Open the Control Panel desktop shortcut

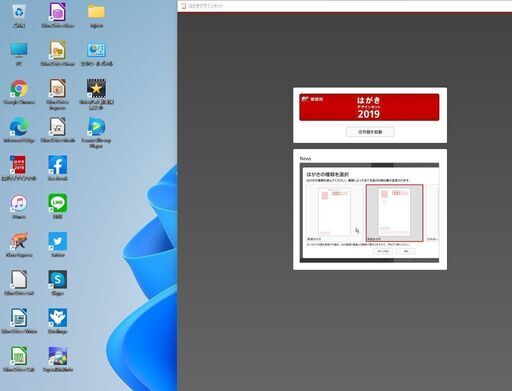[x=96, y=50]
